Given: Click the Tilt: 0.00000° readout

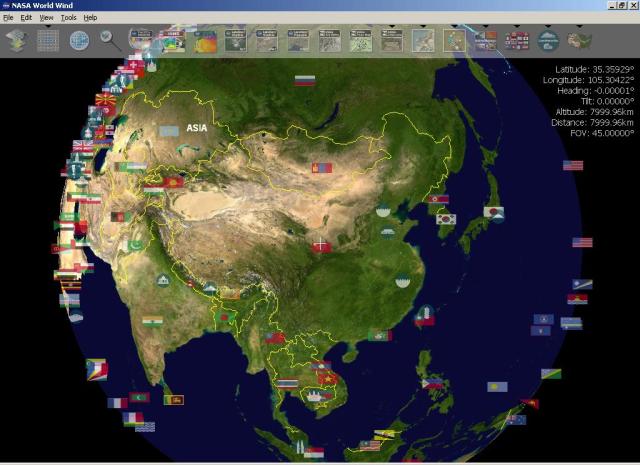Looking at the screenshot, I should pos(607,101).
